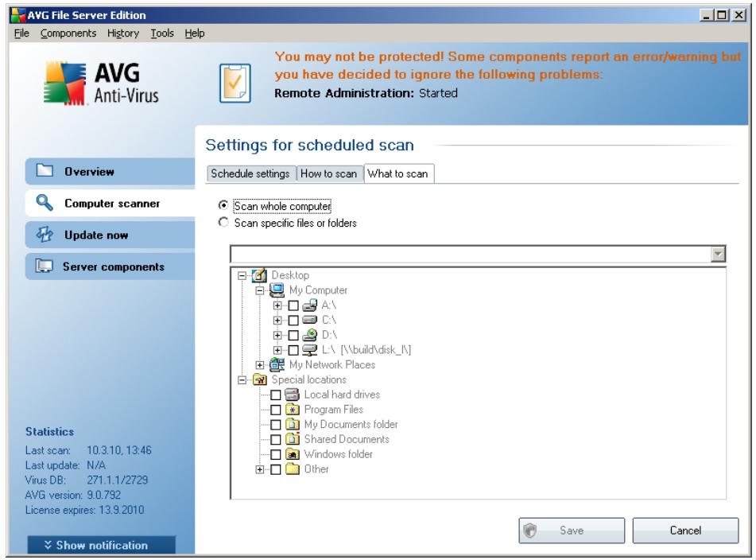
Task: Click the Local hard drives icon
Action: 293,395
